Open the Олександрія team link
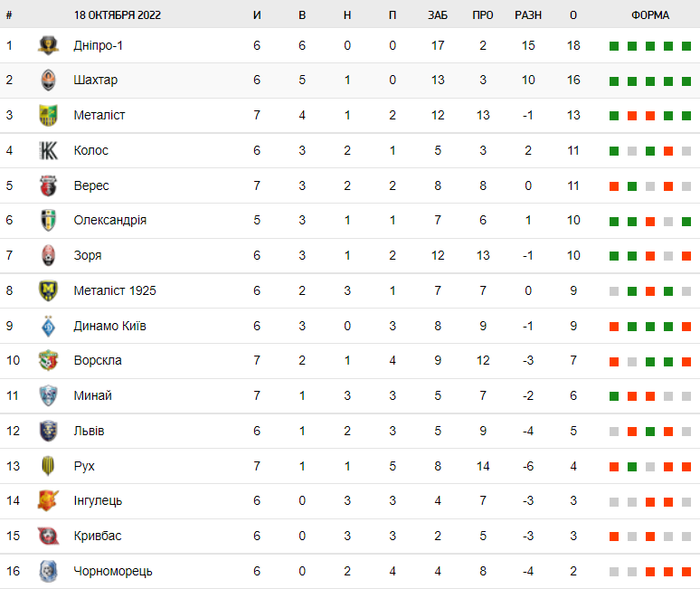700x589 pixels. coord(109,220)
